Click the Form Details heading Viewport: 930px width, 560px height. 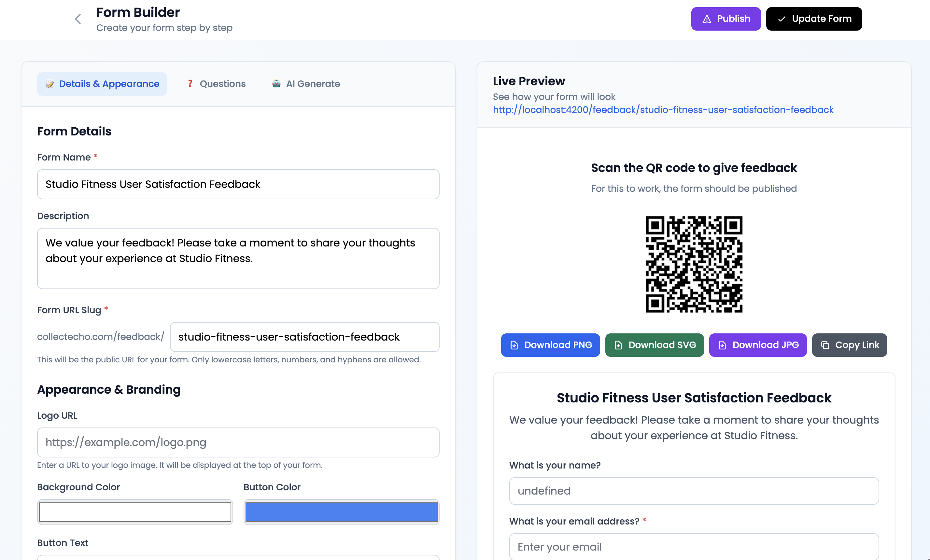click(x=74, y=131)
